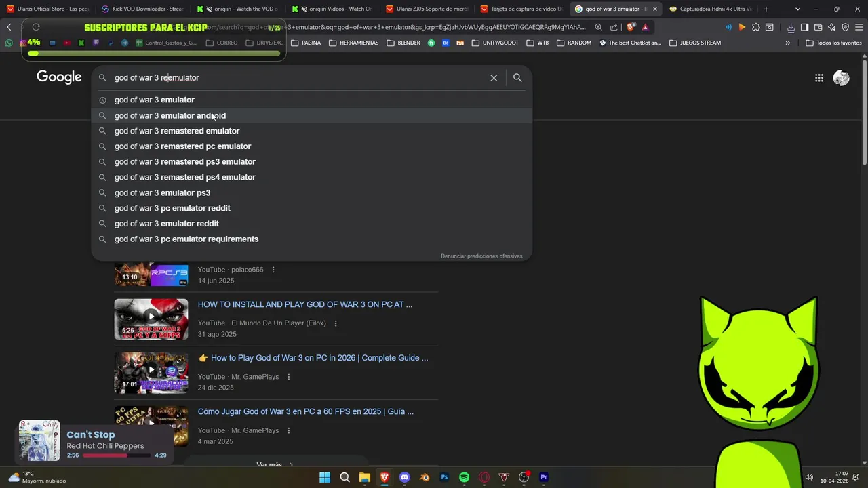
Task: Toggle the Brave sidebar panel
Action: pyautogui.click(x=804, y=27)
